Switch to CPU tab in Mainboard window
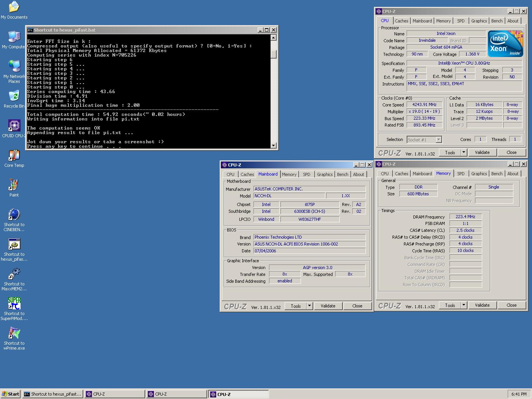This screenshot has width=532, height=399. [231, 174]
